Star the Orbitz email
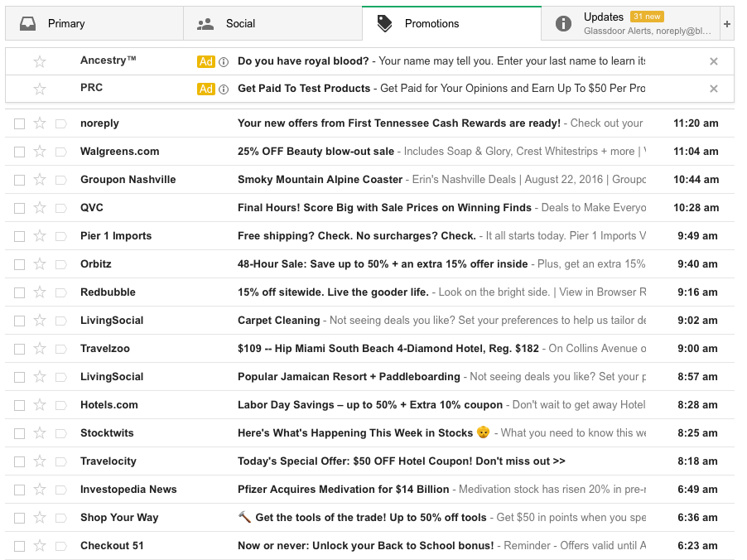 click(40, 264)
